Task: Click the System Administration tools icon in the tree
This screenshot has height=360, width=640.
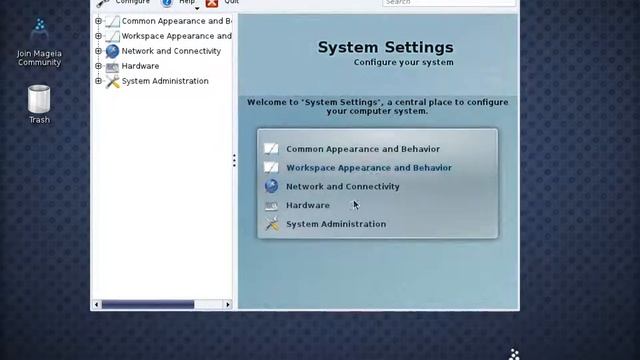Action: click(112, 82)
